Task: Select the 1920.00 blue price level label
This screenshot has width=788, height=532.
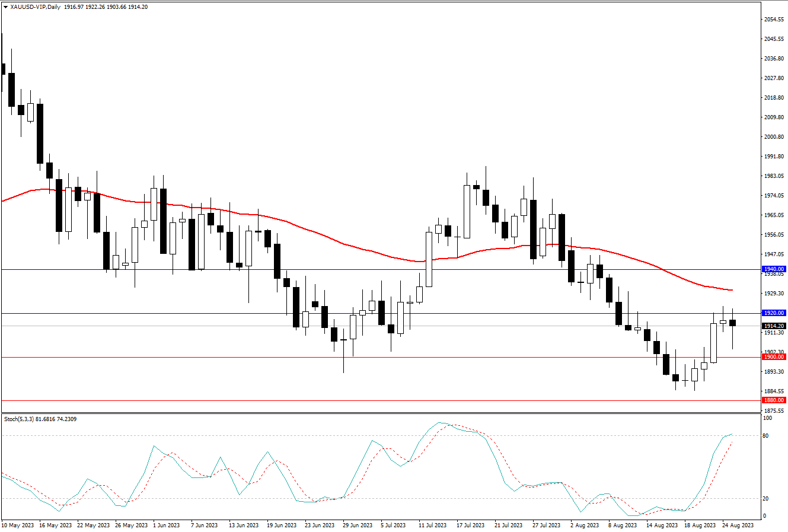Action: coord(774,313)
